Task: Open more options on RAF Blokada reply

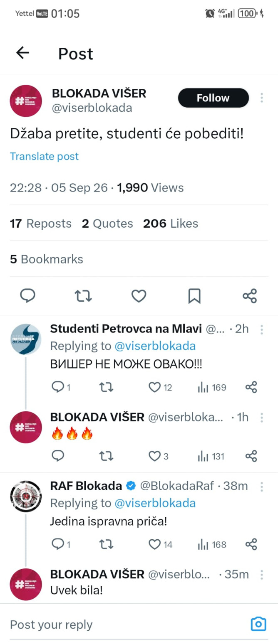Action: [x=262, y=486]
